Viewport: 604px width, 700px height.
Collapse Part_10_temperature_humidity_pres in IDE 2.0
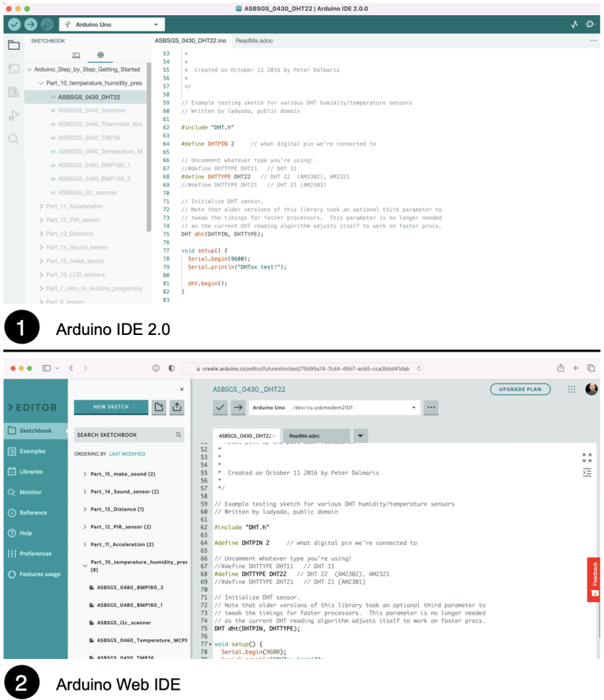tap(41, 83)
